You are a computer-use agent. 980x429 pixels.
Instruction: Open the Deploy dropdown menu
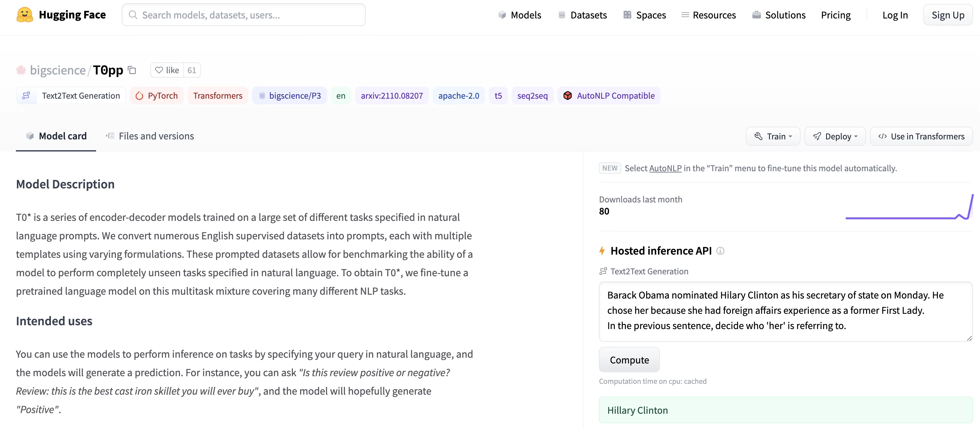click(x=835, y=136)
